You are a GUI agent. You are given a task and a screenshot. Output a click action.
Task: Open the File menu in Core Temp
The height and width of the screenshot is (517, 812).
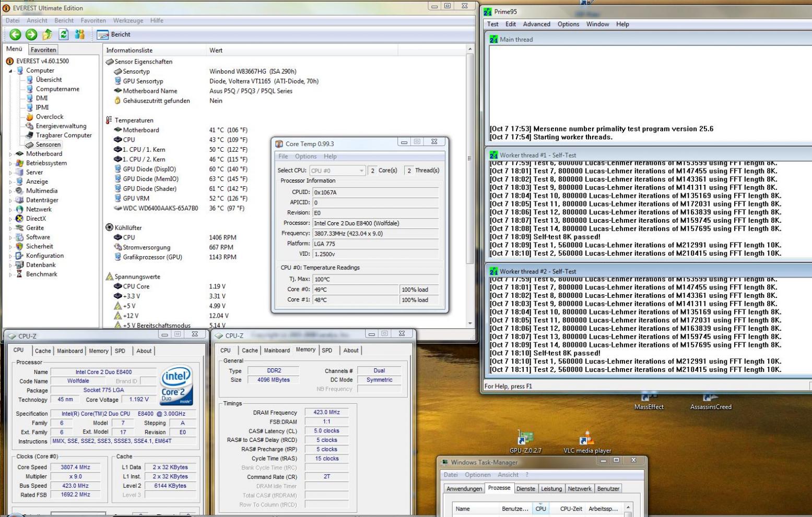tap(283, 157)
